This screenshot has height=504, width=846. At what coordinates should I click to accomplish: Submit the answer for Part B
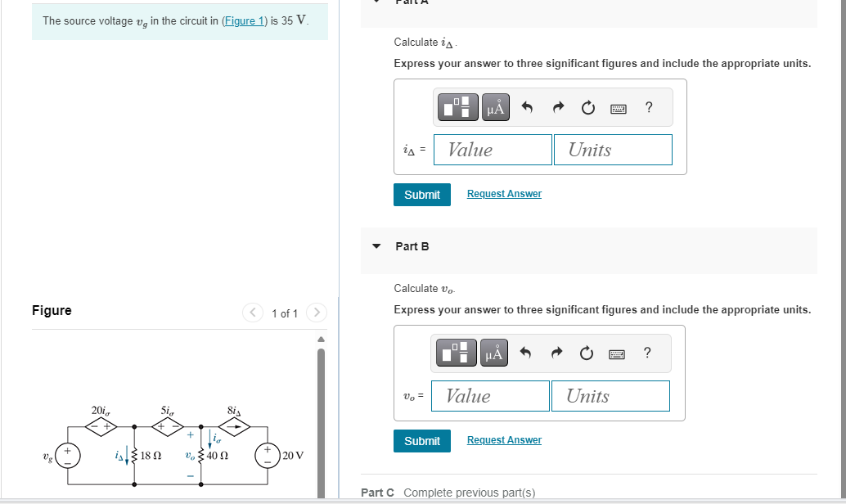421,440
